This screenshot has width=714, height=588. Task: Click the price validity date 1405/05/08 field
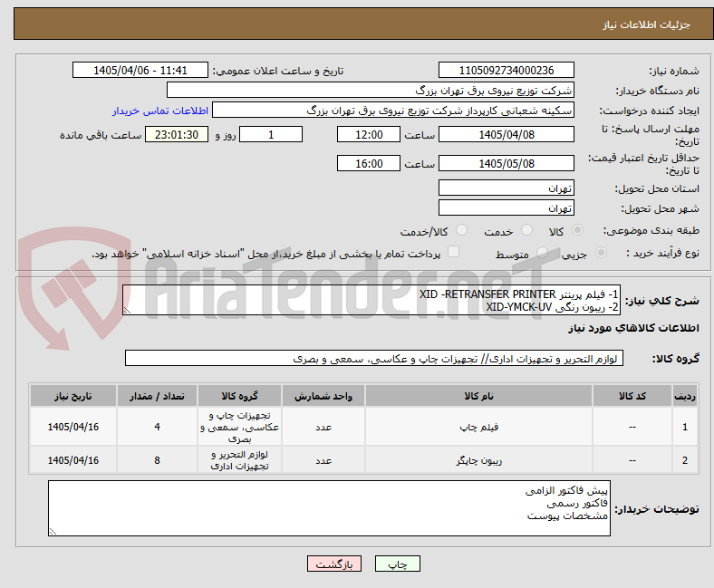(507, 163)
